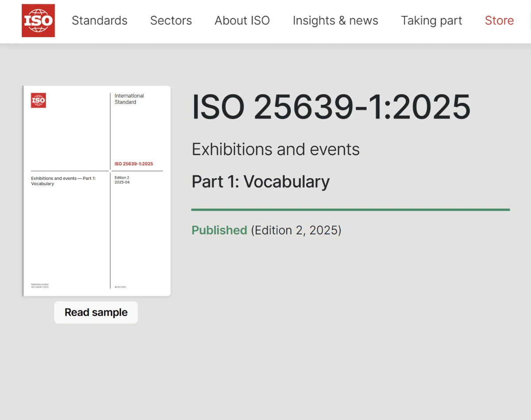Click the ISO 25639-1:2025 heading
This screenshot has width=531, height=420.
[331, 107]
